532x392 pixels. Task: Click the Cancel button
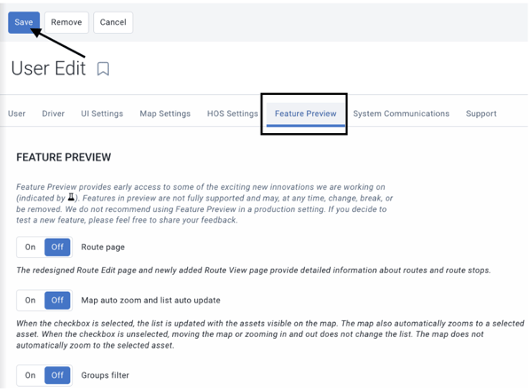113,22
